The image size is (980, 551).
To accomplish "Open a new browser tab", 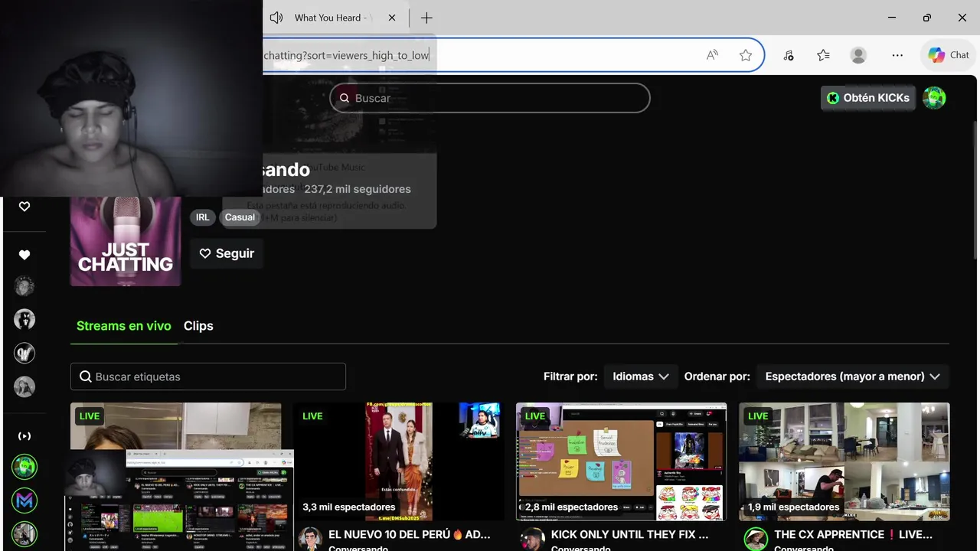I will 426,18.
